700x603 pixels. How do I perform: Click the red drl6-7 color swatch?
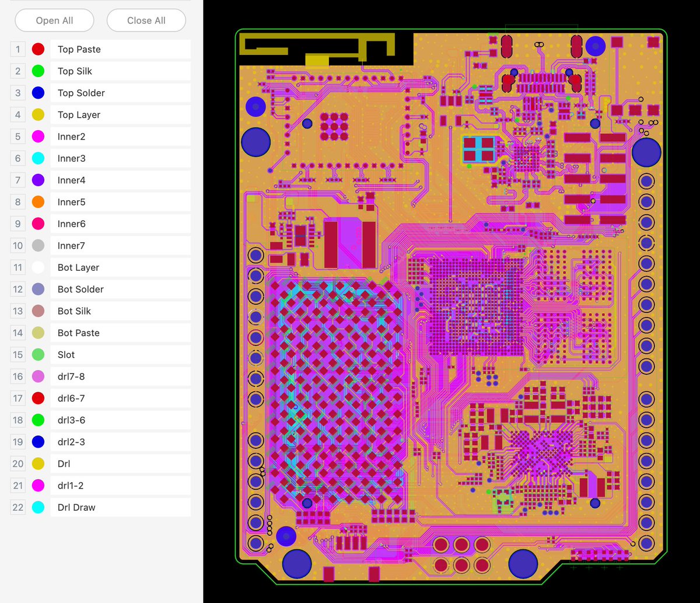click(x=38, y=398)
